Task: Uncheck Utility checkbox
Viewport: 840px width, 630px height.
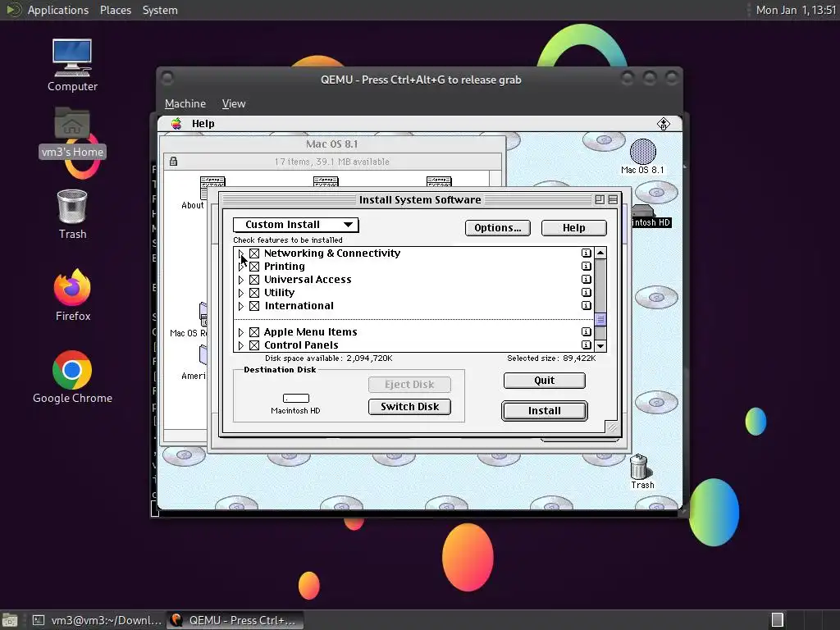Action: click(254, 293)
